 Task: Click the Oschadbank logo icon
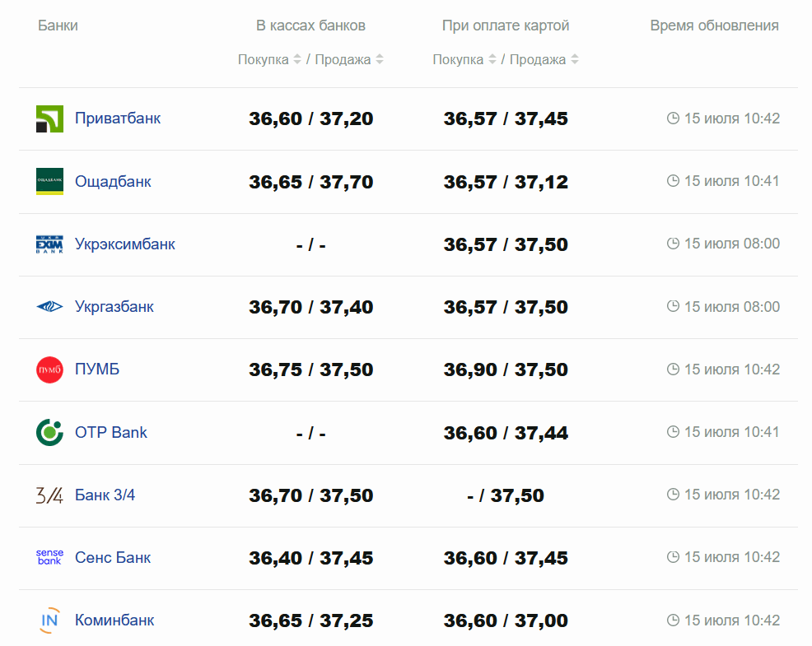(x=49, y=181)
